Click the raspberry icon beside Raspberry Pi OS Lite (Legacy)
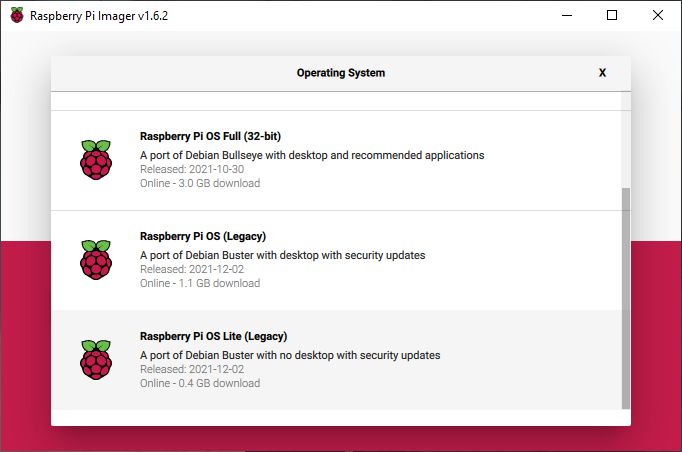Viewport: 682px width, 452px height. (96, 360)
